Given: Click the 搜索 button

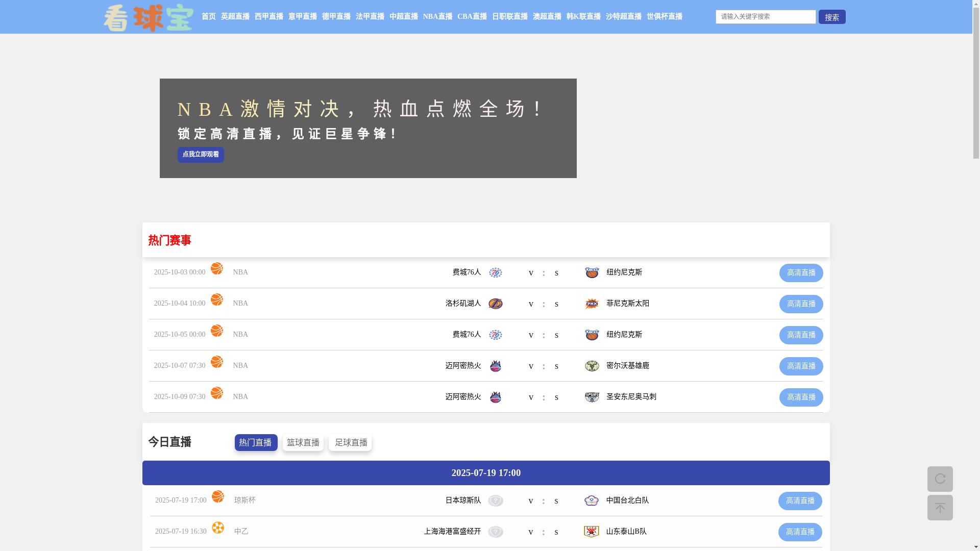Looking at the screenshot, I should (x=832, y=17).
